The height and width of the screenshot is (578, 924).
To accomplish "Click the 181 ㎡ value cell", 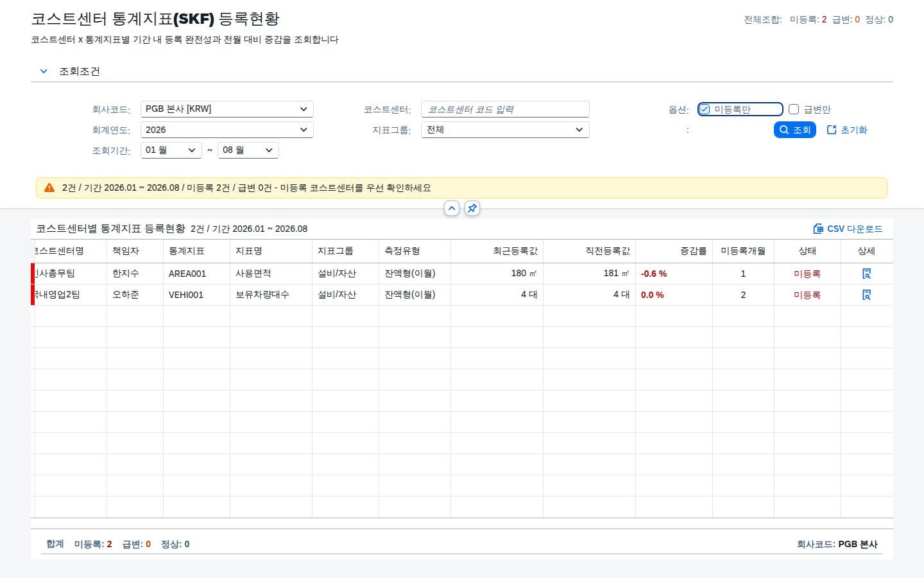I will pos(589,274).
